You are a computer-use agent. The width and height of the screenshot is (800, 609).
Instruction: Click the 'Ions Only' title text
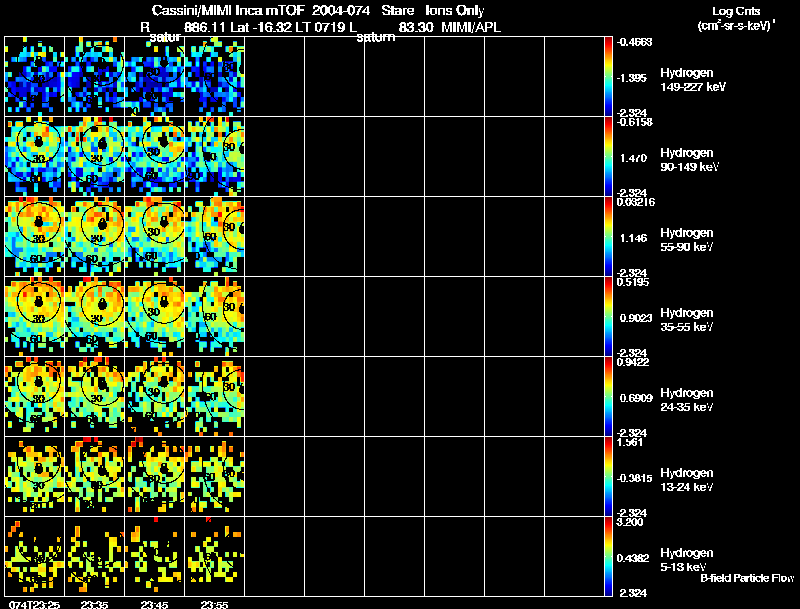[455, 11]
